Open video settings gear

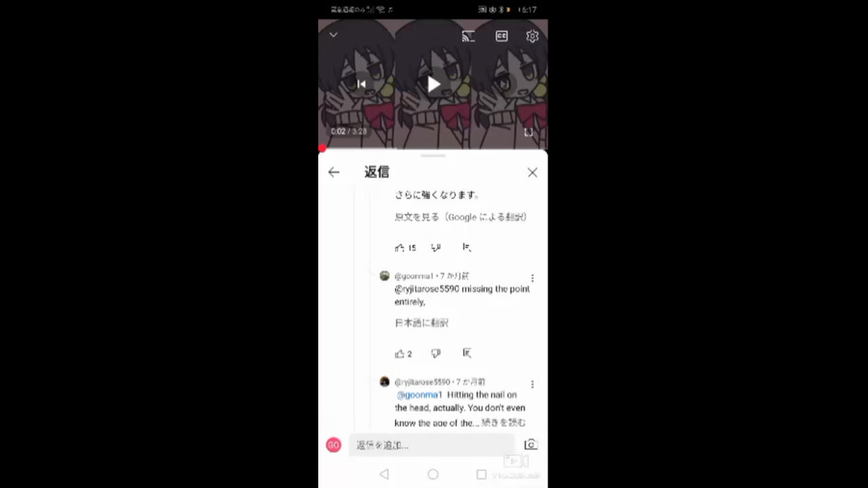click(532, 36)
